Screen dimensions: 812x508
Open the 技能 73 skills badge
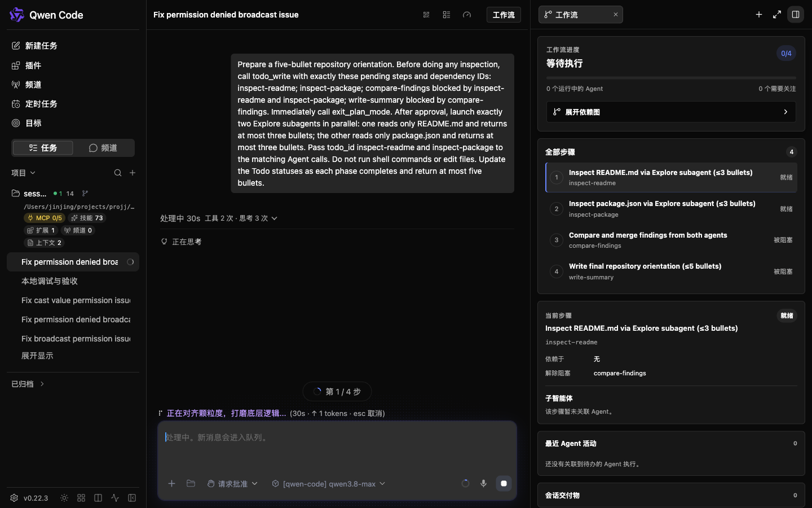coord(87,218)
